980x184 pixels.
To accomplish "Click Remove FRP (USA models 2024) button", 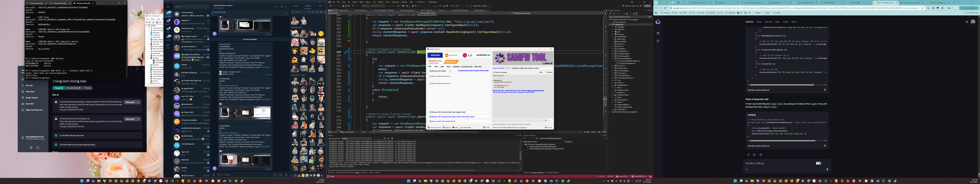I will tap(459, 121).
